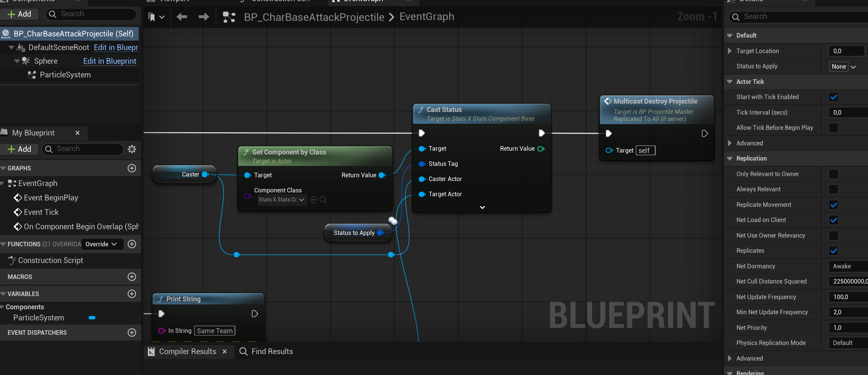This screenshot has height=375, width=868.
Task: Click the Net Priority value field
Action: (x=847, y=328)
